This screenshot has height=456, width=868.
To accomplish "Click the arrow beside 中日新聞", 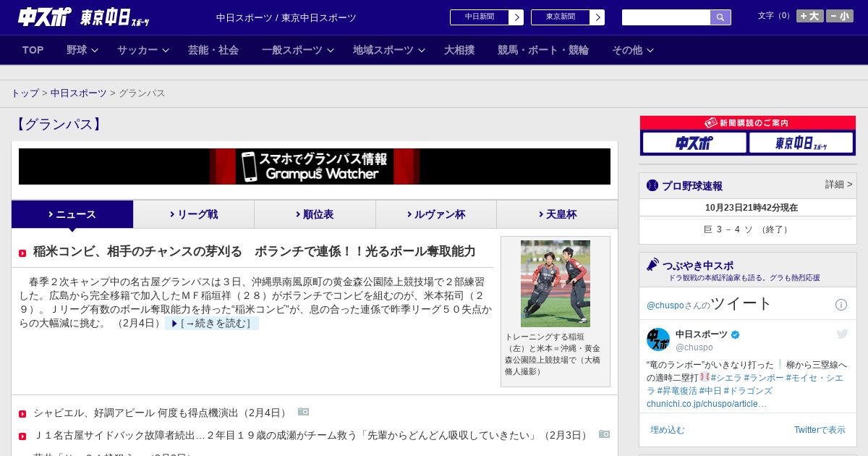I will 516,17.
